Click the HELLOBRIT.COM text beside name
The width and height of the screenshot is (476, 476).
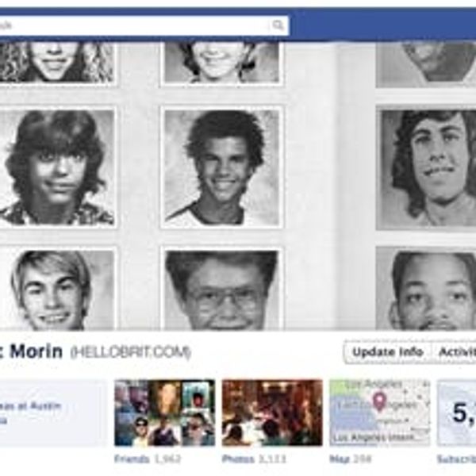131,352
